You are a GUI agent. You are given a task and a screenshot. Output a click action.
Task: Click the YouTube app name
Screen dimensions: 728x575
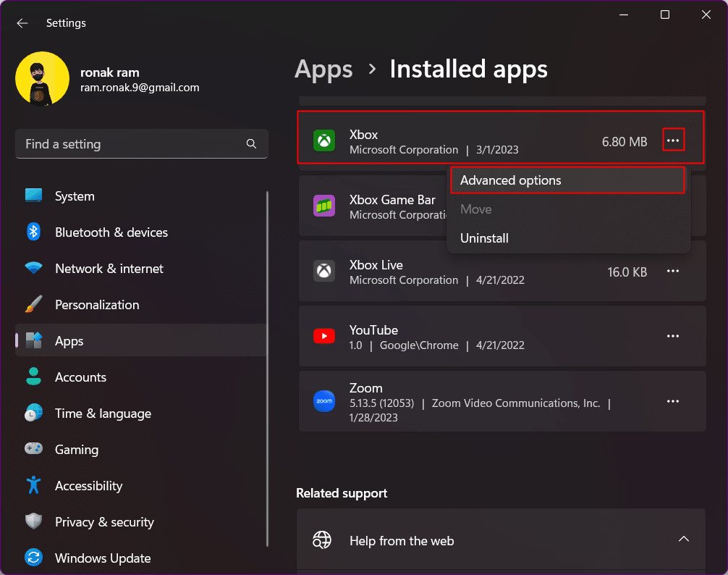coord(373,330)
